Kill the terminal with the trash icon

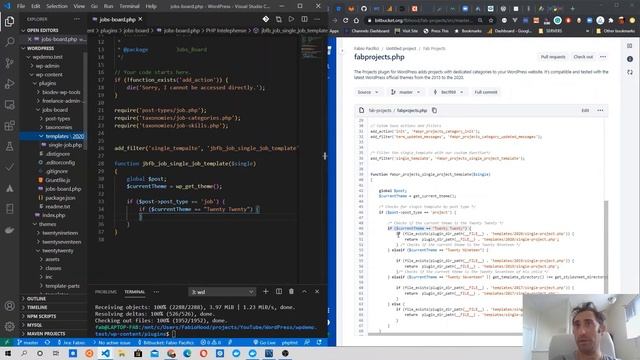pos(291,291)
